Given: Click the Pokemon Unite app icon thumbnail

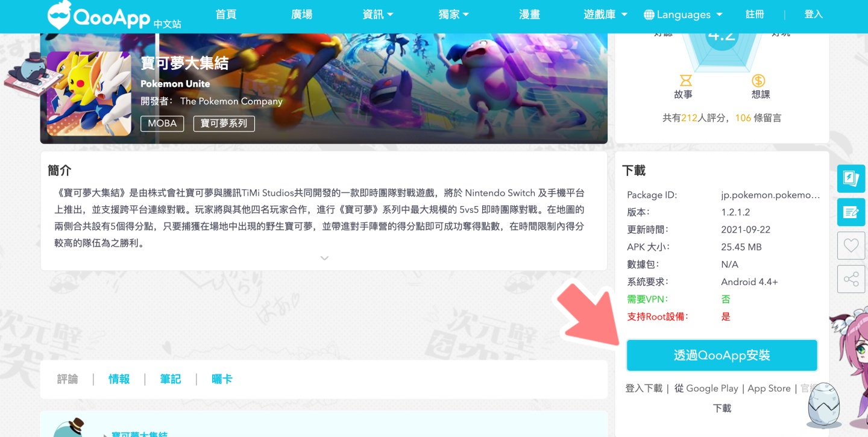Looking at the screenshot, I should click(x=89, y=95).
